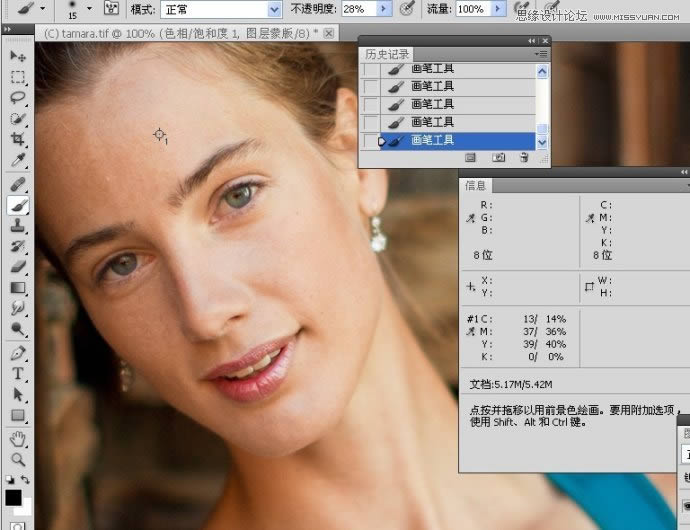This screenshot has width=690, height=530.
Task: Switch to the 历史记录 panel tab
Action: tap(386, 54)
